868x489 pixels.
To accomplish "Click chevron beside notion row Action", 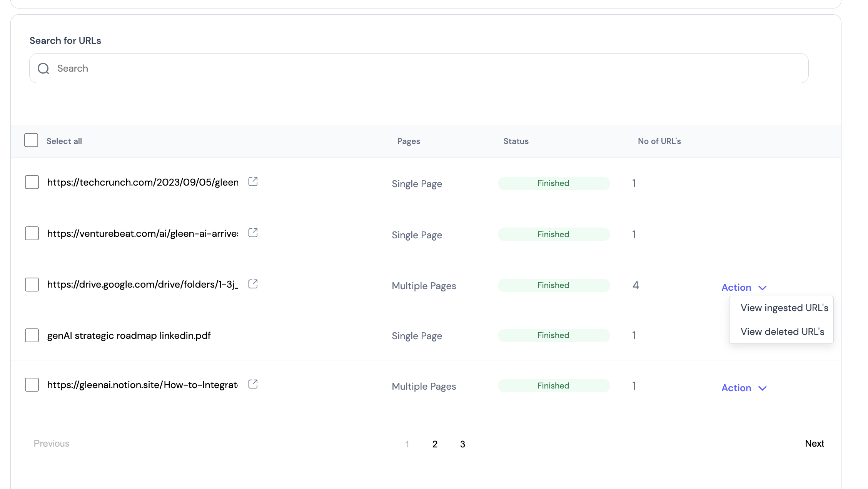I will (x=762, y=389).
